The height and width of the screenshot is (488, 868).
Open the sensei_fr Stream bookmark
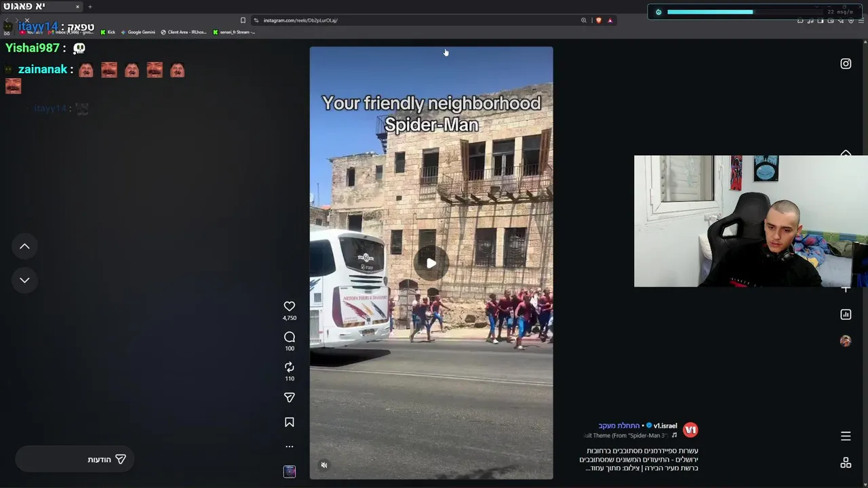coord(234,32)
